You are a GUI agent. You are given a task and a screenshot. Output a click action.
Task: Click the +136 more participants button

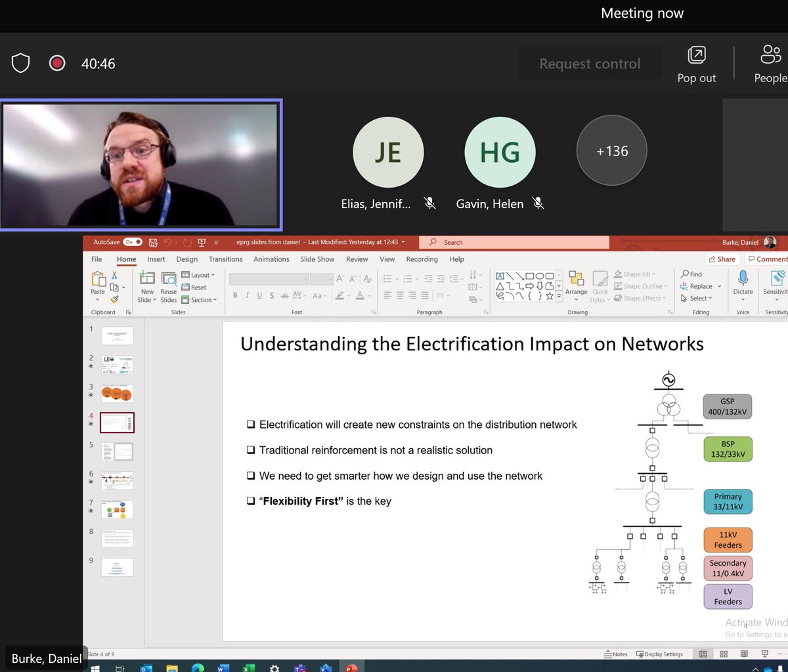612,152
